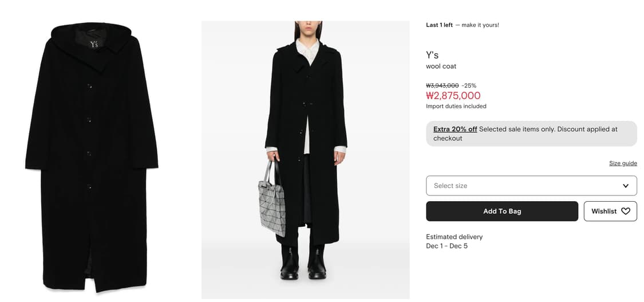
Task: Click the Y's brand name heading
Action: (432, 55)
